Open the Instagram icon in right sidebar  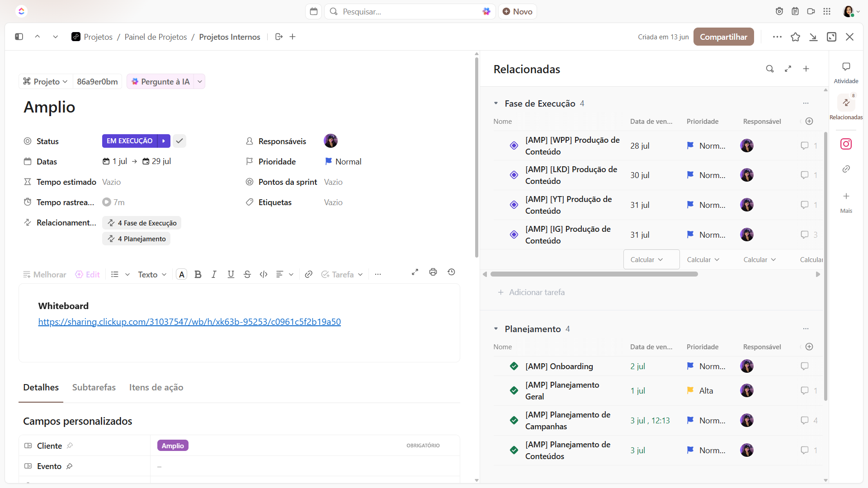click(x=846, y=144)
